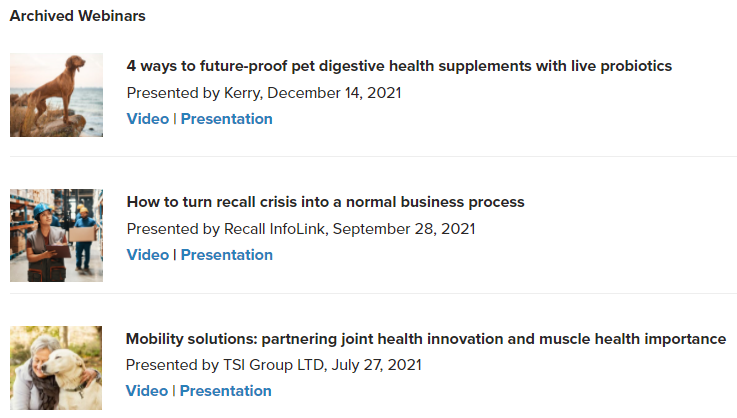Click the presenter name Recall InfoLink
Screen dimensions: 737x418
pyautogui.click(x=274, y=229)
